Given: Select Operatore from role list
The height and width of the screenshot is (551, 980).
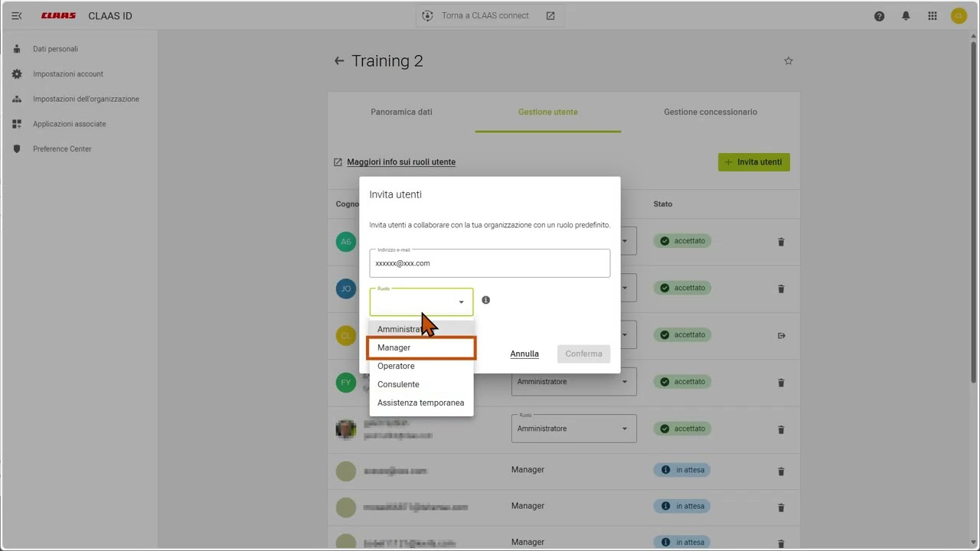Looking at the screenshot, I should [421, 366].
